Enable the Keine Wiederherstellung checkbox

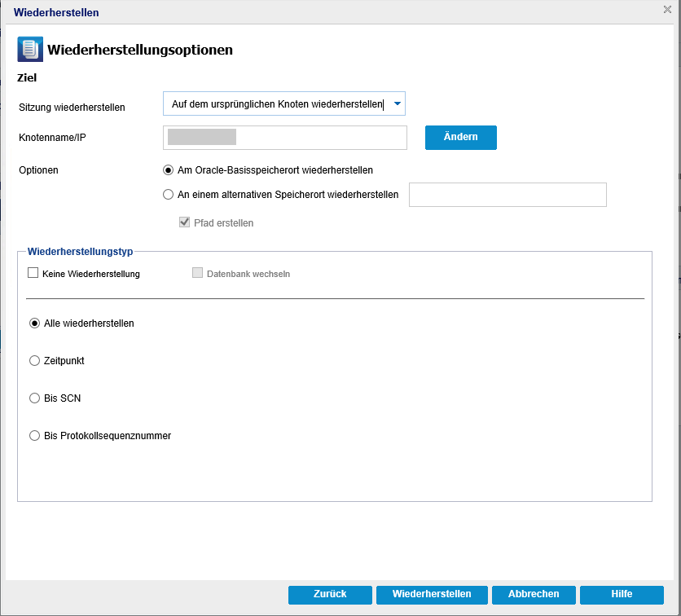[33, 273]
